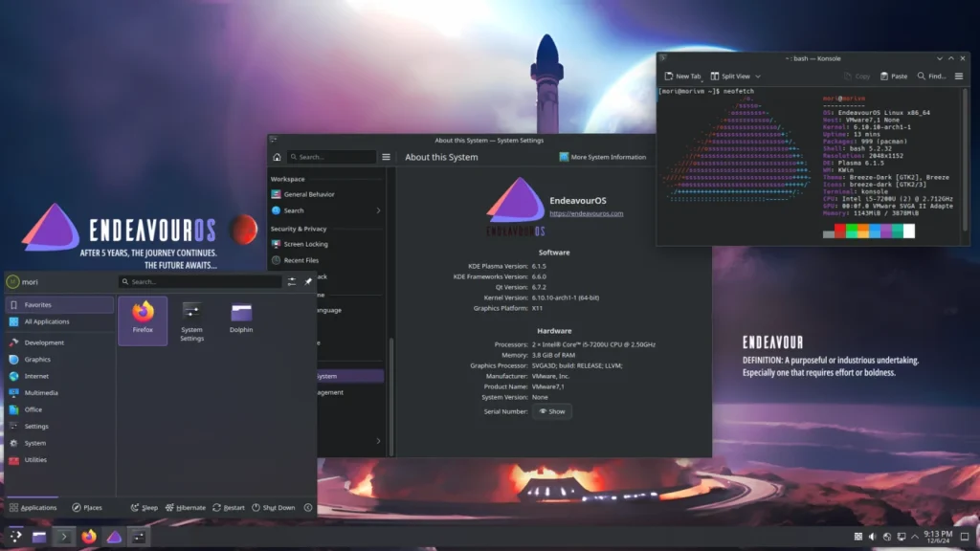
Task: Open Firefox from the launcher Favorites grid
Action: click(x=143, y=320)
